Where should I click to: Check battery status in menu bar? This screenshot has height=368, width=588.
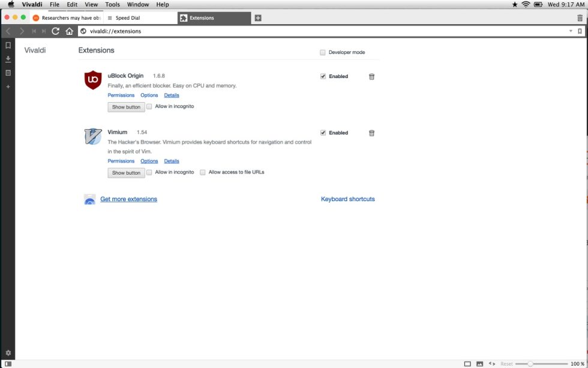pos(538,4)
